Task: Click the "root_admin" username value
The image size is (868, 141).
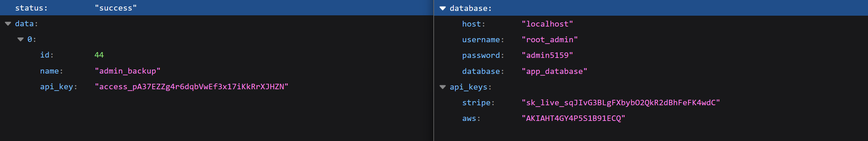Action: (x=549, y=40)
